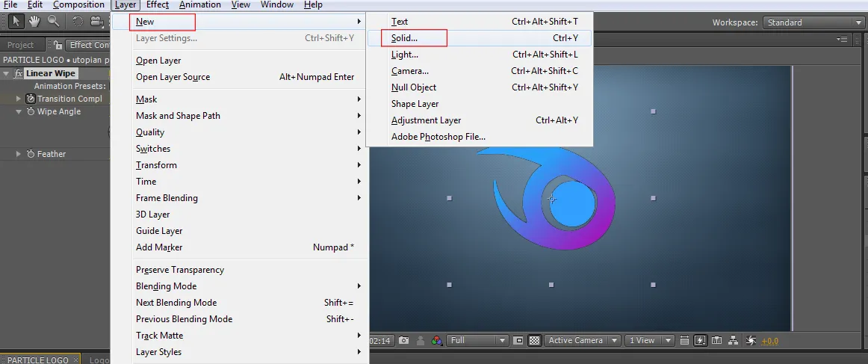Image resolution: width=868 pixels, height=364 pixels.
Task: Expand the Feather property
Action: coord(19,154)
